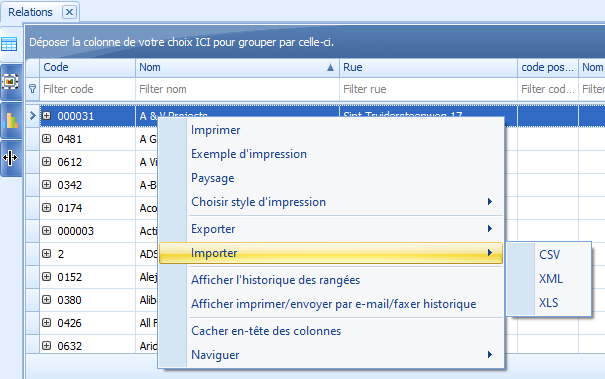This screenshot has height=379, width=605.
Task: Select Afficher imprimer/envoyer par e-mail/faxer historique
Action: point(331,304)
